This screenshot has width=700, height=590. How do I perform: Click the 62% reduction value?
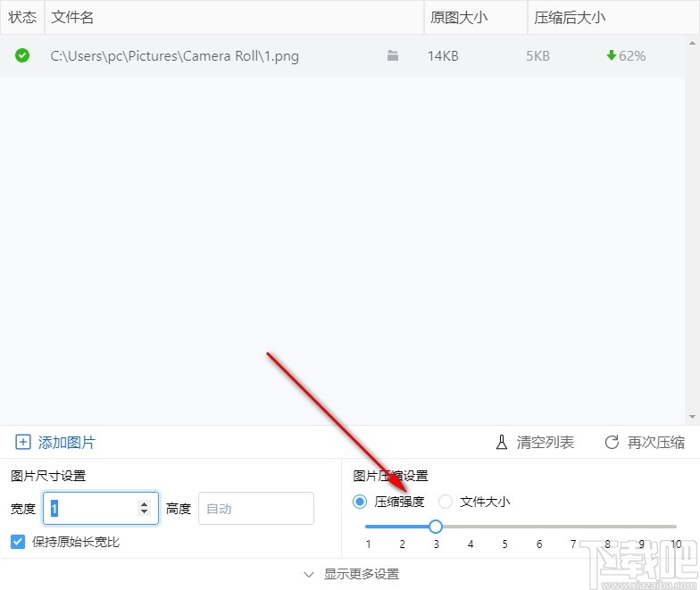point(632,55)
